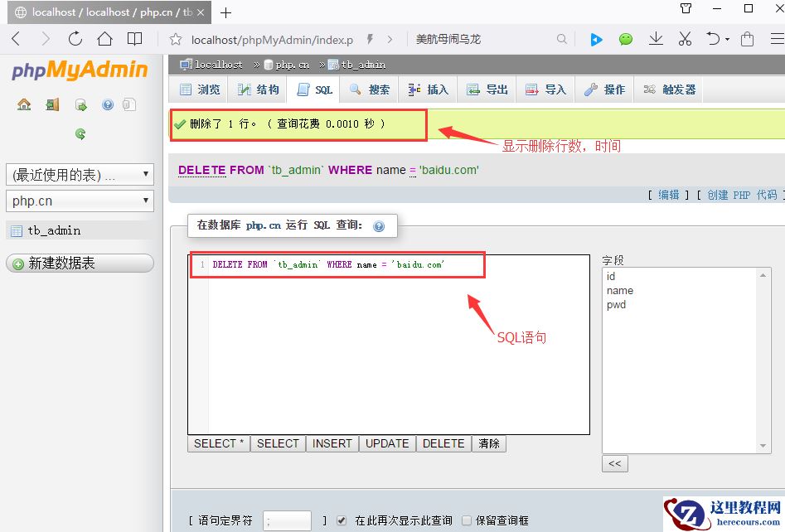The width and height of the screenshot is (785, 532).
Task: Go to browser home page icon
Action: tap(104, 39)
